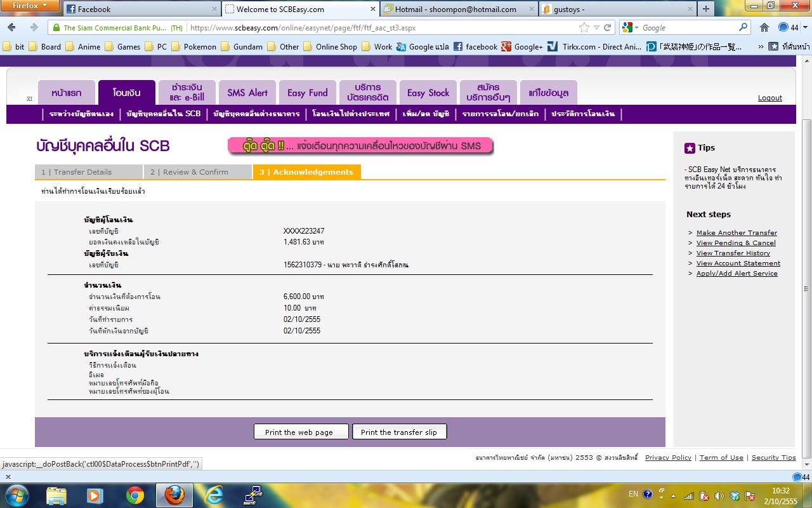Launch Internet Explorer from the taskbar
The height and width of the screenshot is (508, 812).
tap(214, 495)
